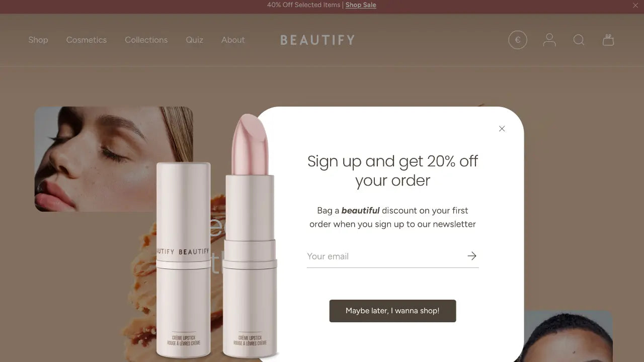This screenshot has height=362, width=644.
Task: Open the Shop menu
Action: [x=38, y=40]
